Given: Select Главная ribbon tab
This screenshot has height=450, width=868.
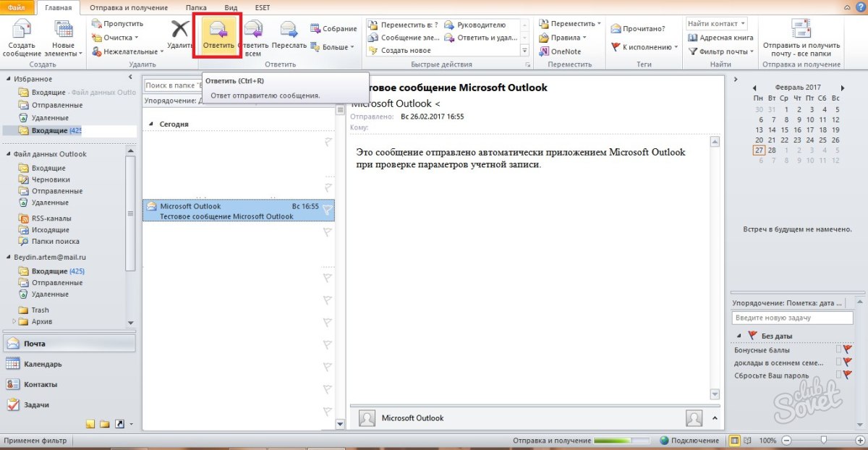Looking at the screenshot, I should click(x=57, y=7).
